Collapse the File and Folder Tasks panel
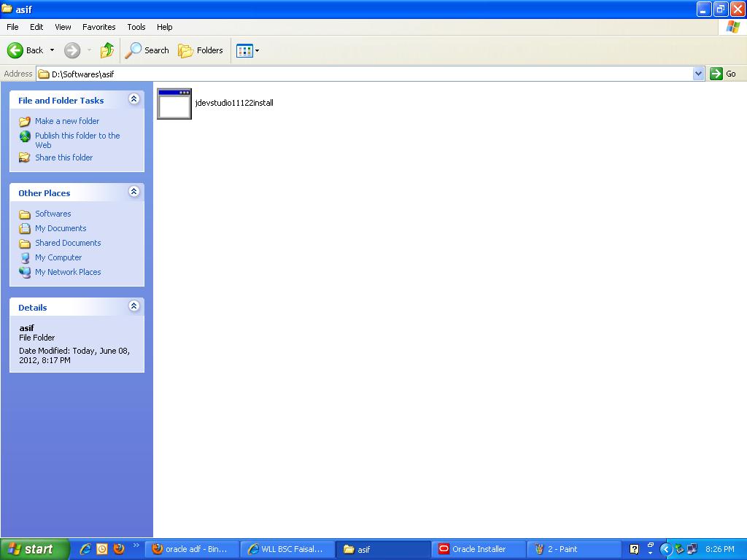 (134, 99)
